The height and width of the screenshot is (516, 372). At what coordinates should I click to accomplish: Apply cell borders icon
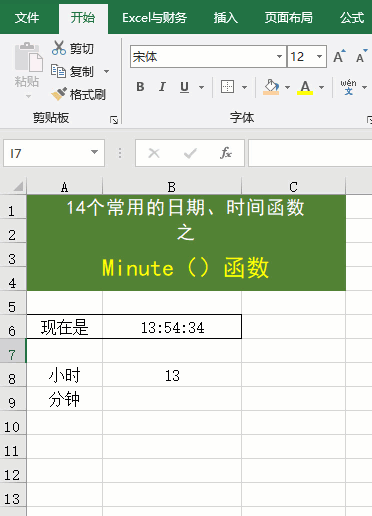[x=227, y=87]
